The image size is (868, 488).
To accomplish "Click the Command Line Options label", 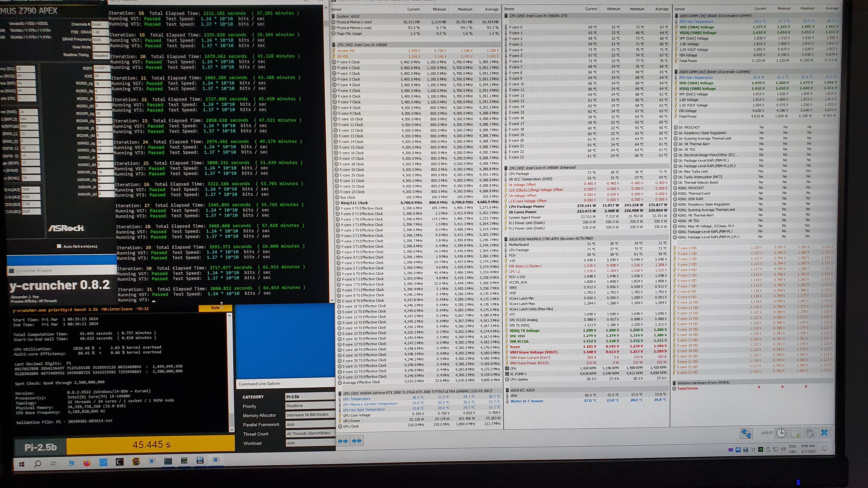I will click(x=259, y=384).
